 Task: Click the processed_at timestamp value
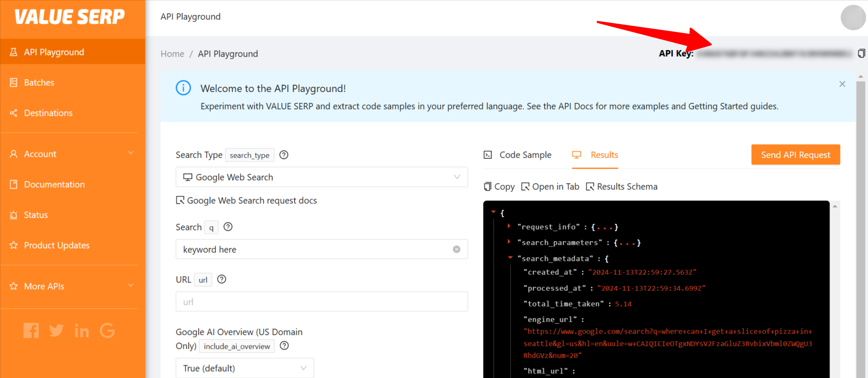point(651,288)
